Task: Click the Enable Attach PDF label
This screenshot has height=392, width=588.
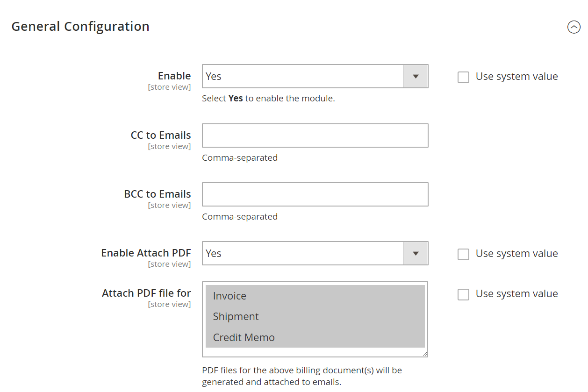Action: [x=146, y=253]
